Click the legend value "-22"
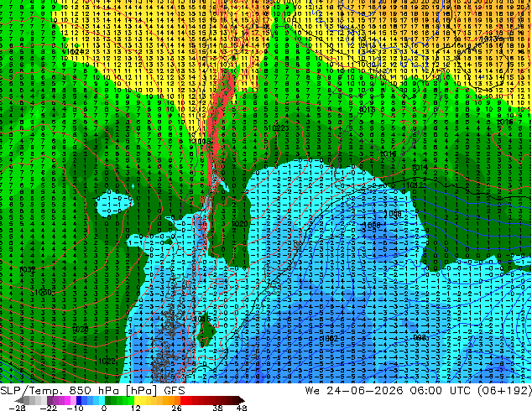Image resolution: width=532 pixels, height=411 pixels. coord(48,408)
